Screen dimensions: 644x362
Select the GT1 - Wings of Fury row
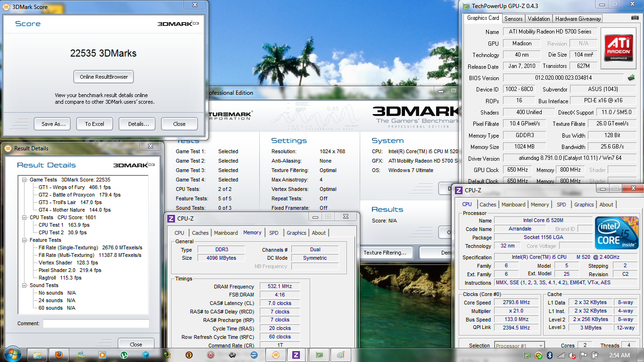click(74, 187)
